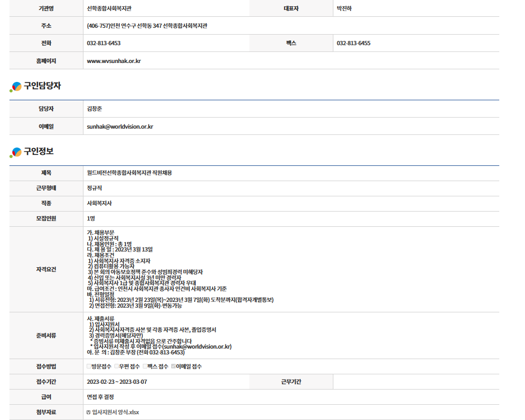
Task: Select the 직종 value 사회복지사
Action: (99, 203)
